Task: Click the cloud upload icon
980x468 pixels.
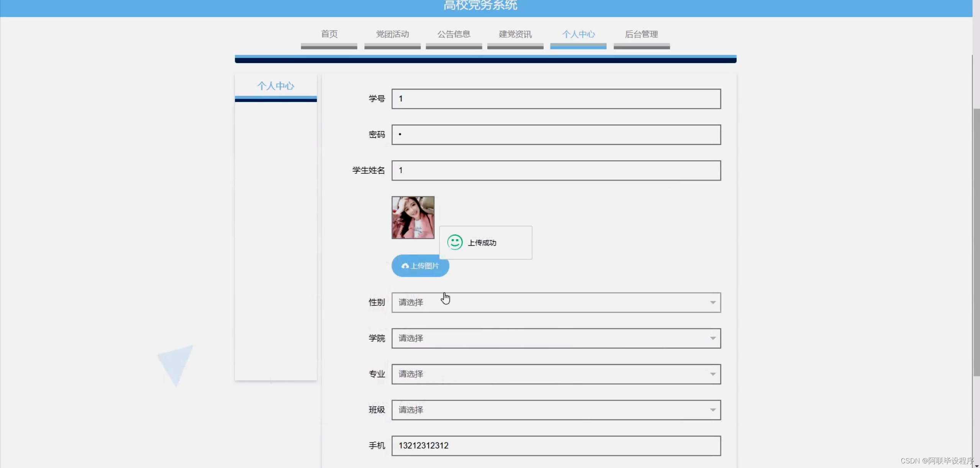Action: [405, 266]
